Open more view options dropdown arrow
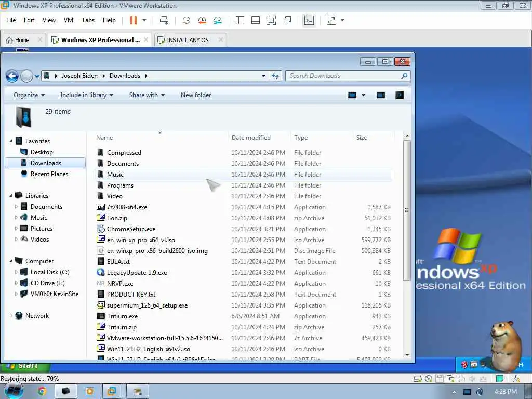This screenshot has height=399, width=532. coord(363,95)
